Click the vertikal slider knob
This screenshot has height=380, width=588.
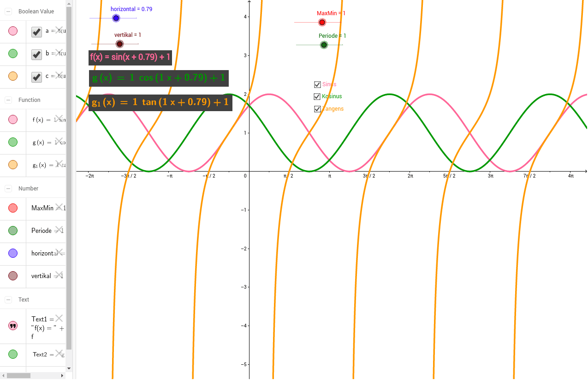pyautogui.click(x=119, y=44)
